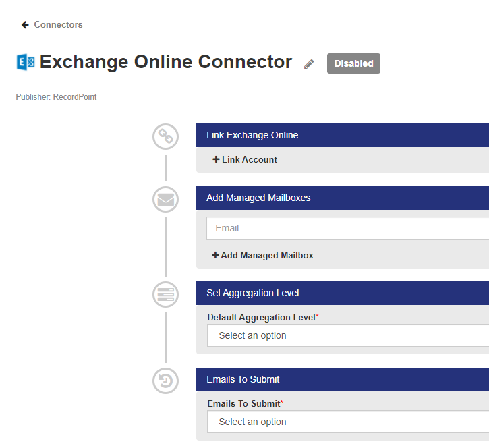The width and height of the screenshot is (489, 448).
Task: Click the chain link step icon
Action: 166,136
